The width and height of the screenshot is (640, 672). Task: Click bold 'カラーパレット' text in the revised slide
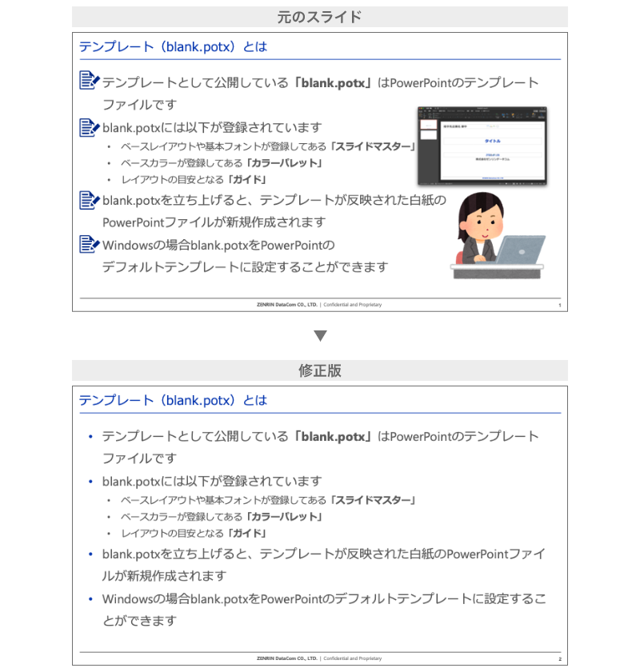[x=284, y=517]
